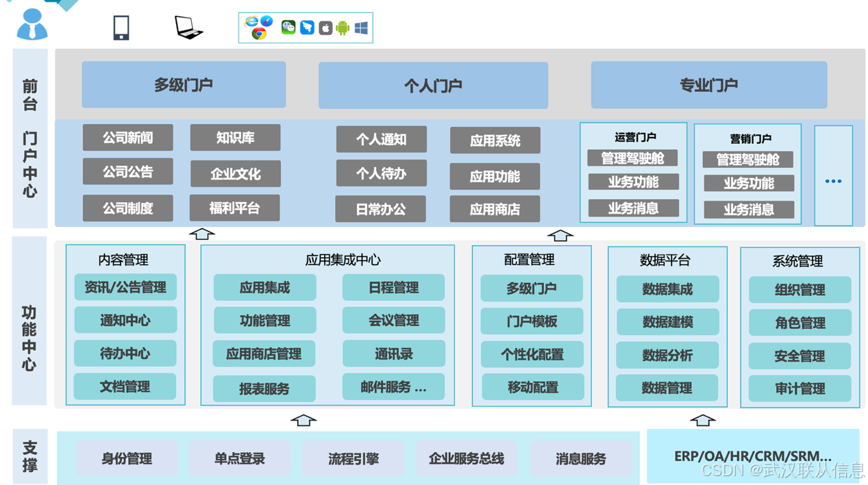Screen dimensions: 868x485
Task: Click the 福利平台 block
Action: click(x=235, y=208)
